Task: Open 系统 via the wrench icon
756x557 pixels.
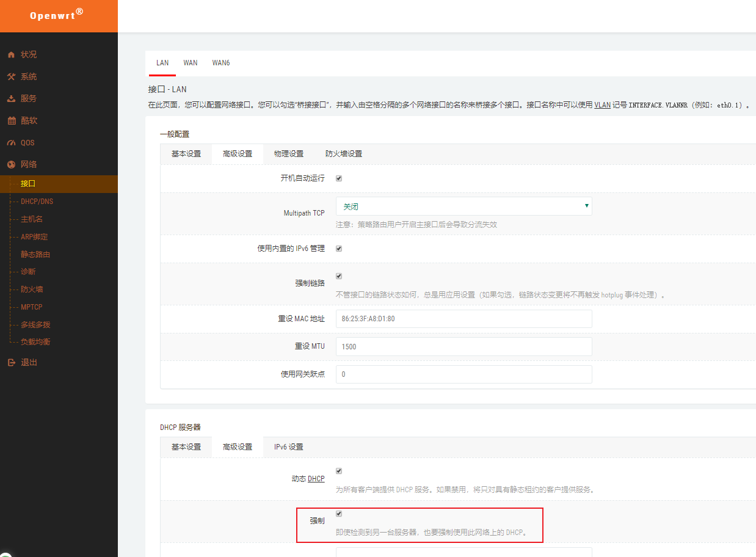Action: [10, 76]
